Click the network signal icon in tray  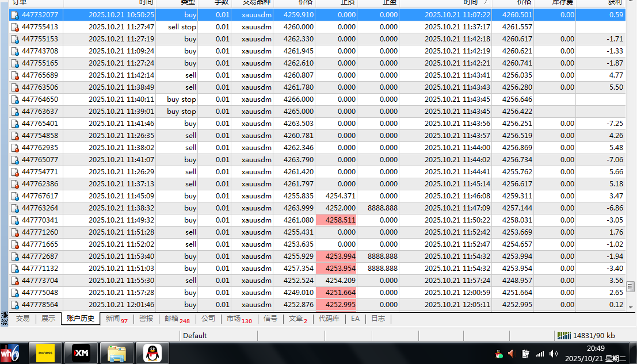[x=540, y=354]
